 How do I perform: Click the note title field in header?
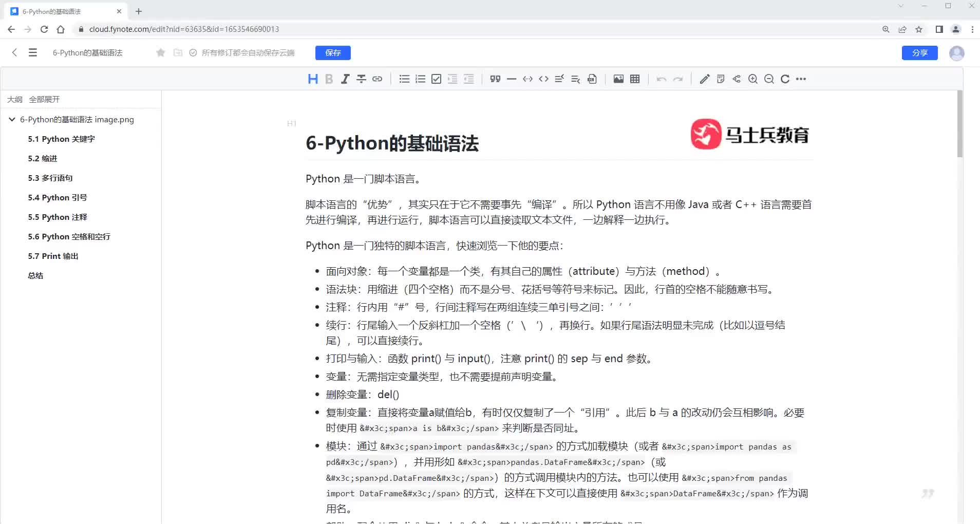(88, 53)
